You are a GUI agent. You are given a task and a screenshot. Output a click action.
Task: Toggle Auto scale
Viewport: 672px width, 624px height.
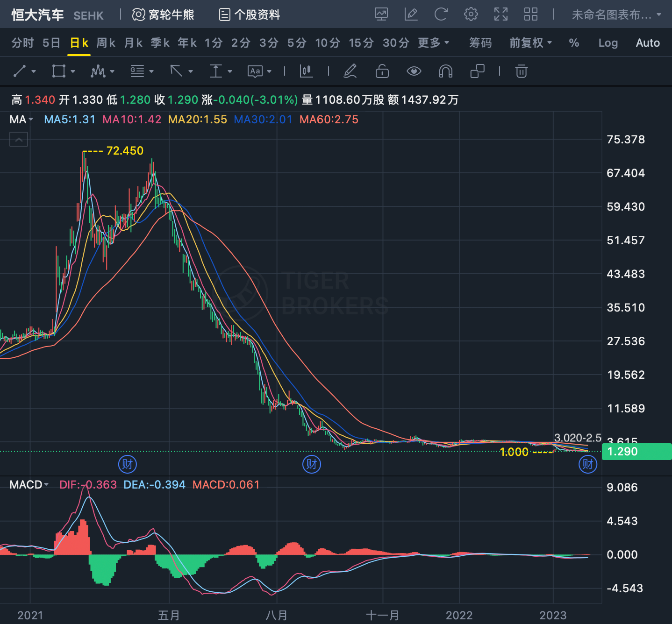click(x=648, y=43)
